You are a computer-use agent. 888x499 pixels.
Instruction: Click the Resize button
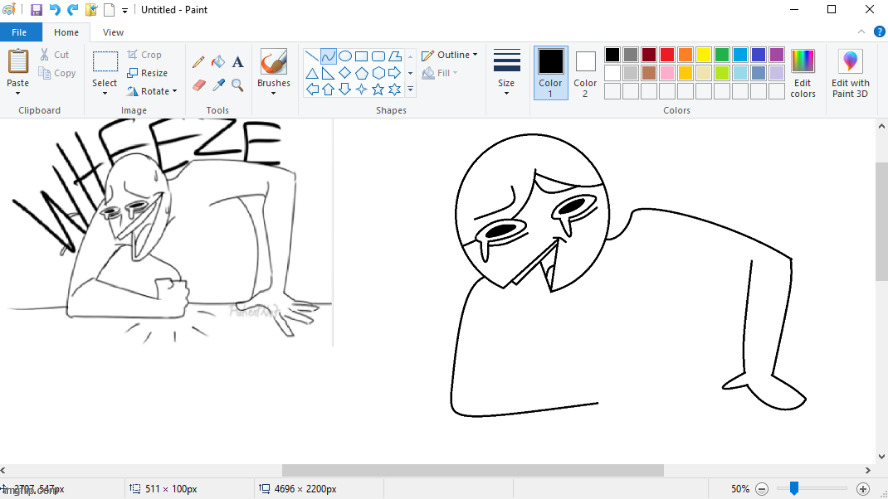pos(147,73)
